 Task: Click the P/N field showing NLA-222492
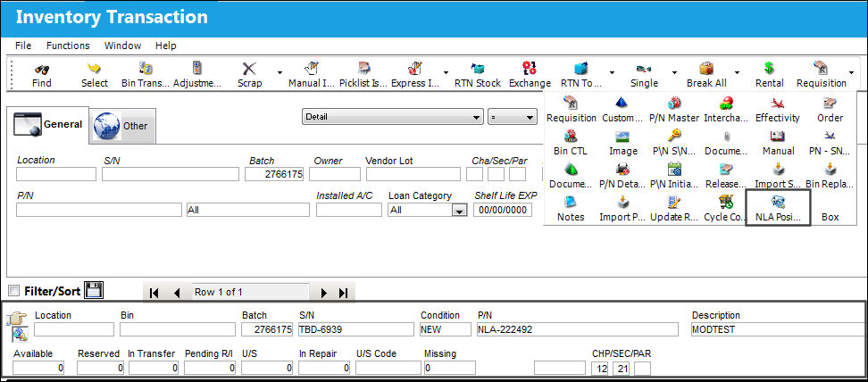point(578,329)
